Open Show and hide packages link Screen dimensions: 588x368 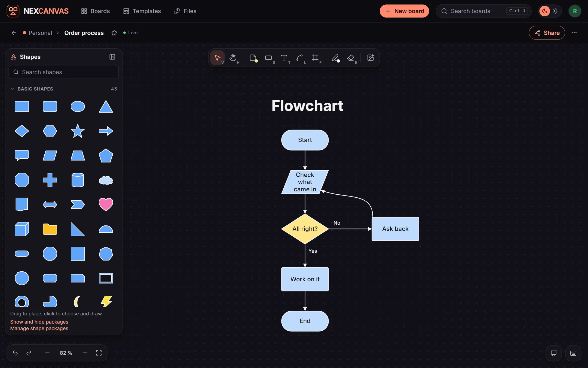tap(39, 322)
